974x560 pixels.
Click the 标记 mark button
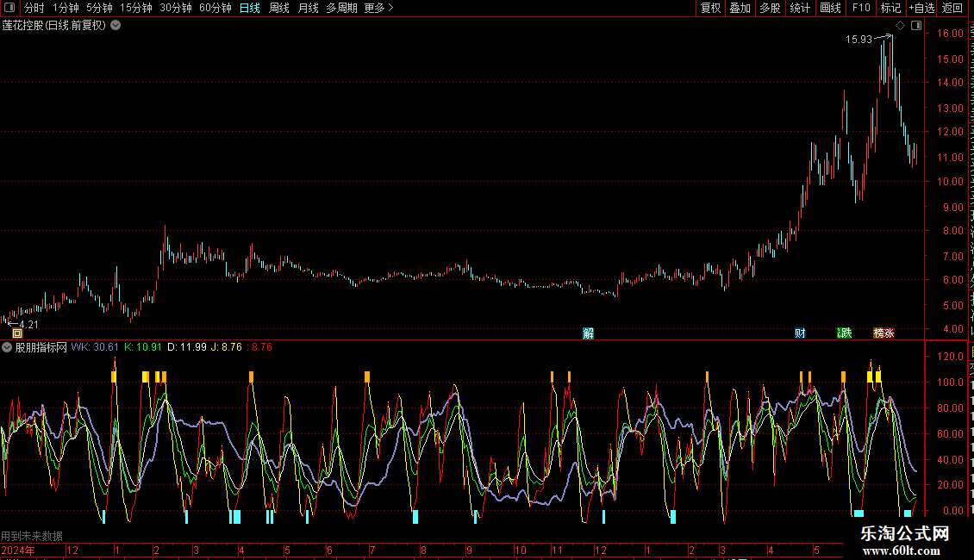pos(890,8)
